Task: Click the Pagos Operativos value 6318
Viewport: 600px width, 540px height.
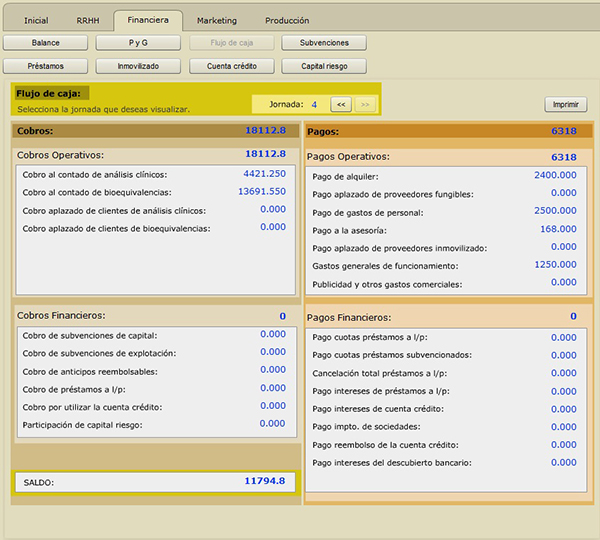Action: point(564,157)
